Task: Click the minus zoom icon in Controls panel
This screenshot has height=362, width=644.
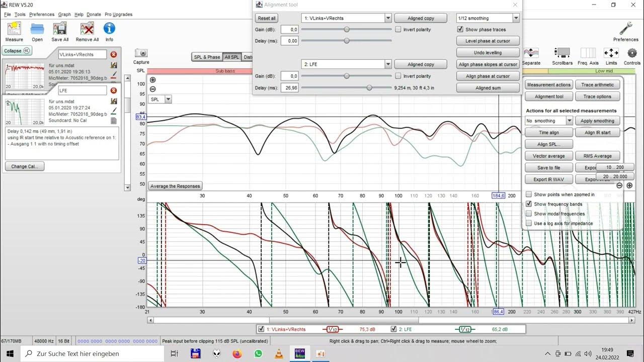Action: (x=619, y=186)
